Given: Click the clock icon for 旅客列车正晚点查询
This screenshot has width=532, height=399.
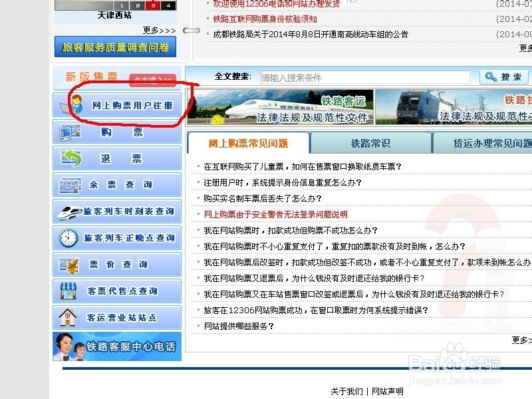Looking at the screenshot, I should [66, 237].
